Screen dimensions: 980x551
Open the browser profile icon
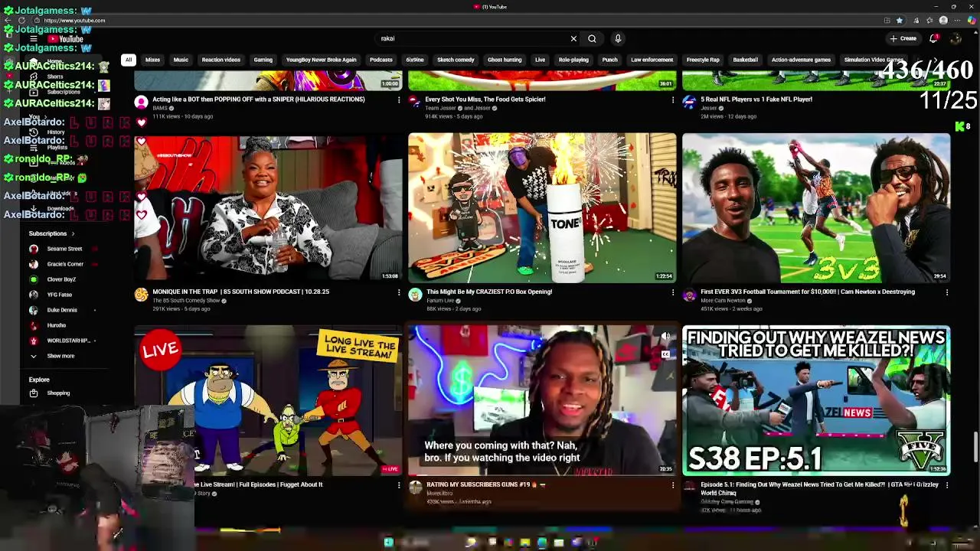[943, 21]
